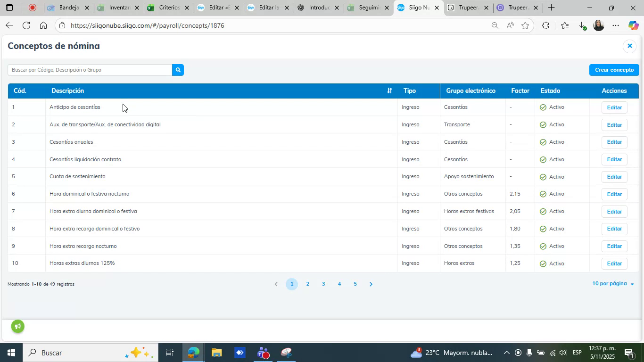
Task: Switch to the Criterios browser tab
Action: click(x=168, y=8)
